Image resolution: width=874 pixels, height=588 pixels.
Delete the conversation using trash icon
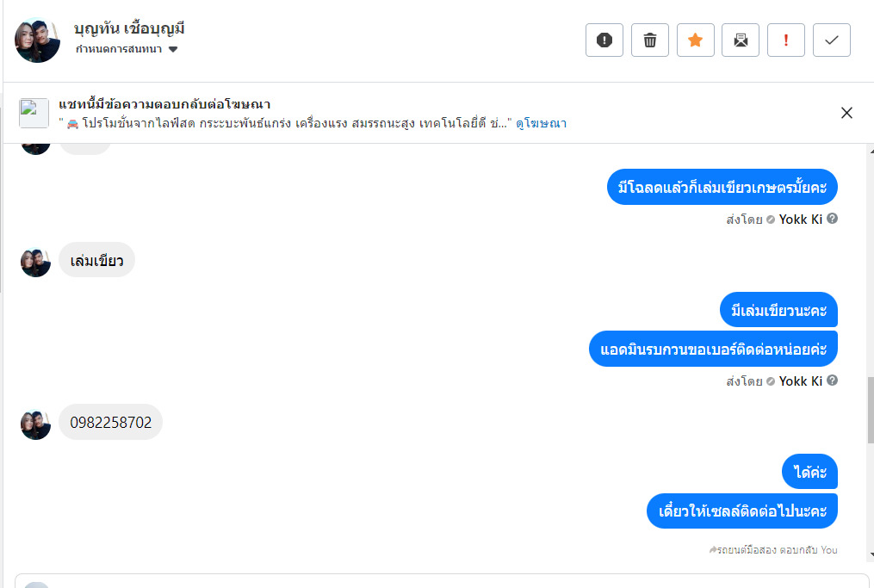coord(650,40)
